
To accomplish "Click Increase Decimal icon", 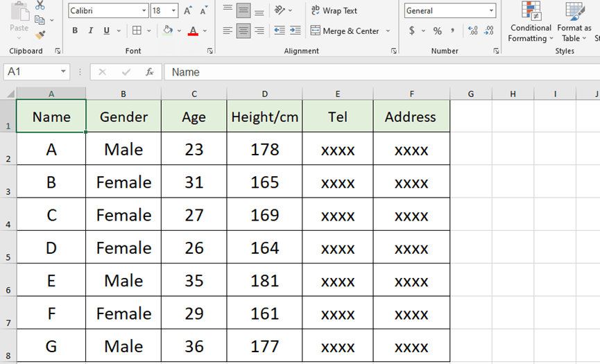I will [x=473, y=31].
